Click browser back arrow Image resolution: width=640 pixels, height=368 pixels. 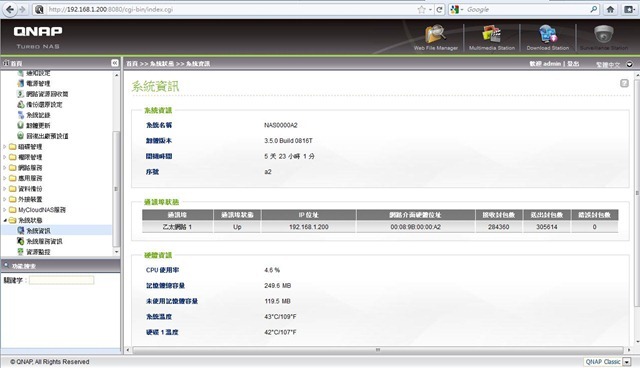10,9
